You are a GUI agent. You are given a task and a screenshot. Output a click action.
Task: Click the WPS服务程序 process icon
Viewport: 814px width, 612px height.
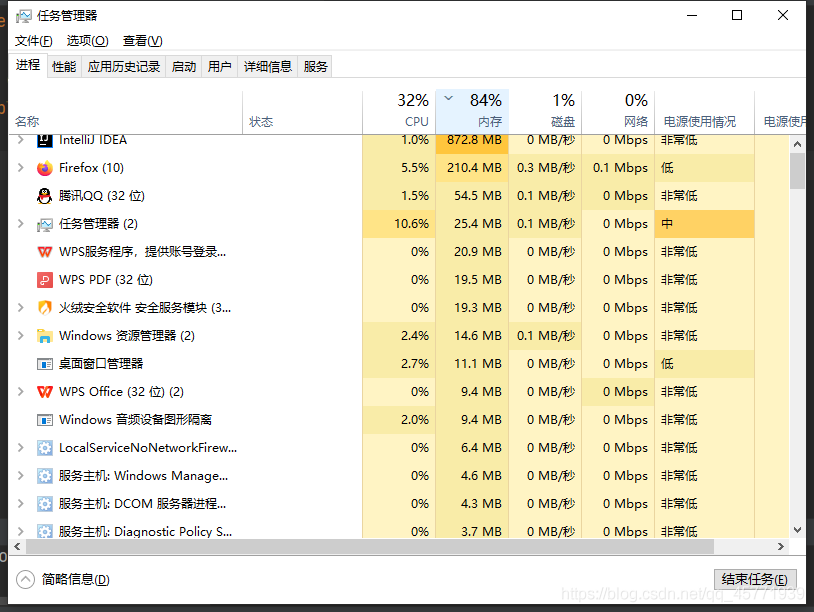(x=44, y=252)
